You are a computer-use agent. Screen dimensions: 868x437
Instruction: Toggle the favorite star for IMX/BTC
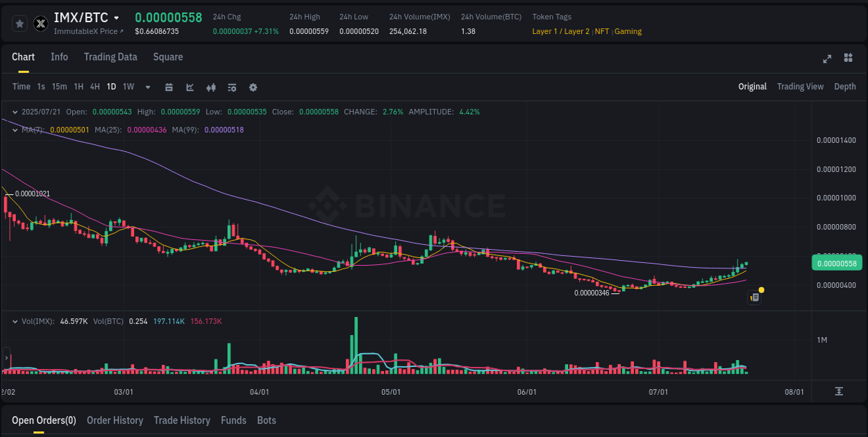click(19, 23)
